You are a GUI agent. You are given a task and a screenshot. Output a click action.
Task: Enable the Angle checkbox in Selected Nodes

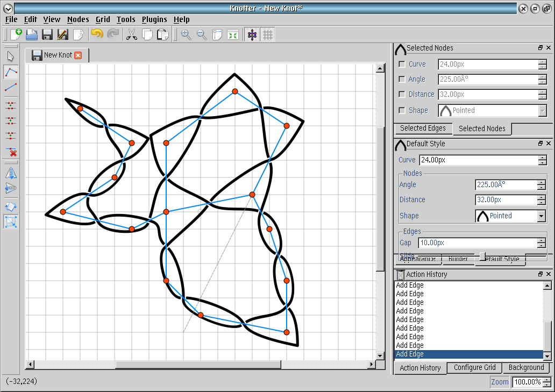[402, 80]
